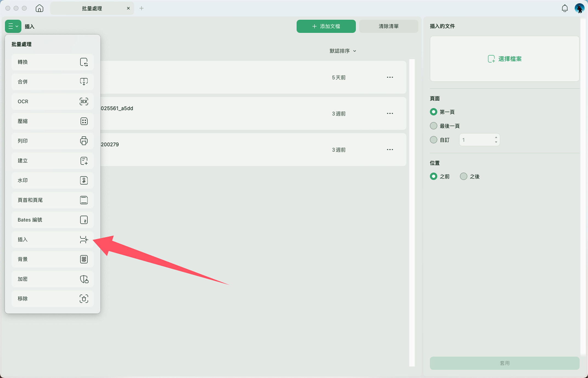Decrease custom page number stepper
This screenshot has height=378, width=588.
tap(496, 142)
